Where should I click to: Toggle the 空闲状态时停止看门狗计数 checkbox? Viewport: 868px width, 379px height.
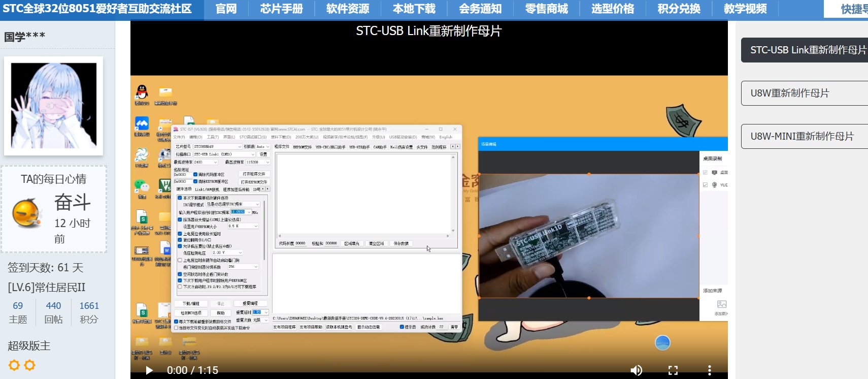pyautogui.click(x=180, y=274)
